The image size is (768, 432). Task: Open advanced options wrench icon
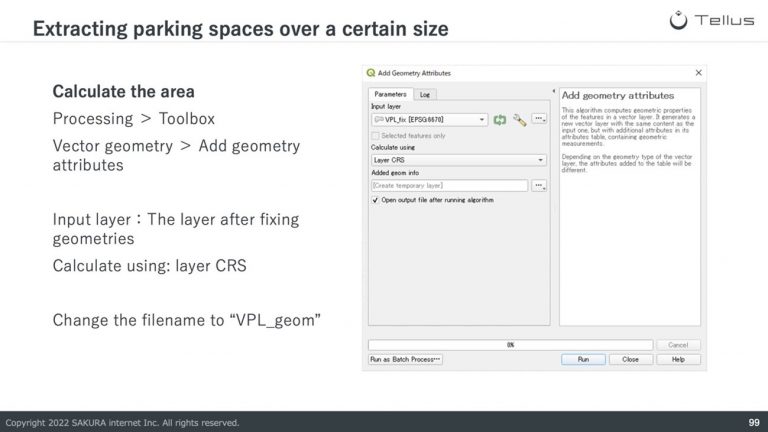(x=519, y=120)
